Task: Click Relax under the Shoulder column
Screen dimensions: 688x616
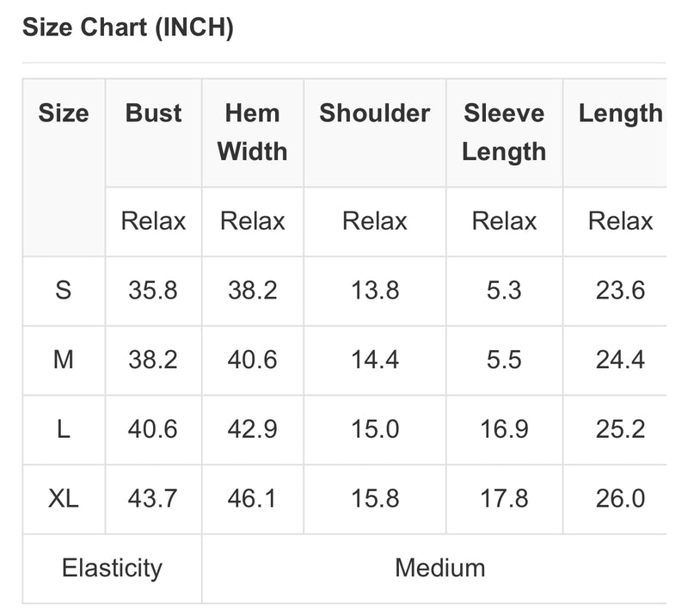Action: pyautogui.click(x=375, y=220)
